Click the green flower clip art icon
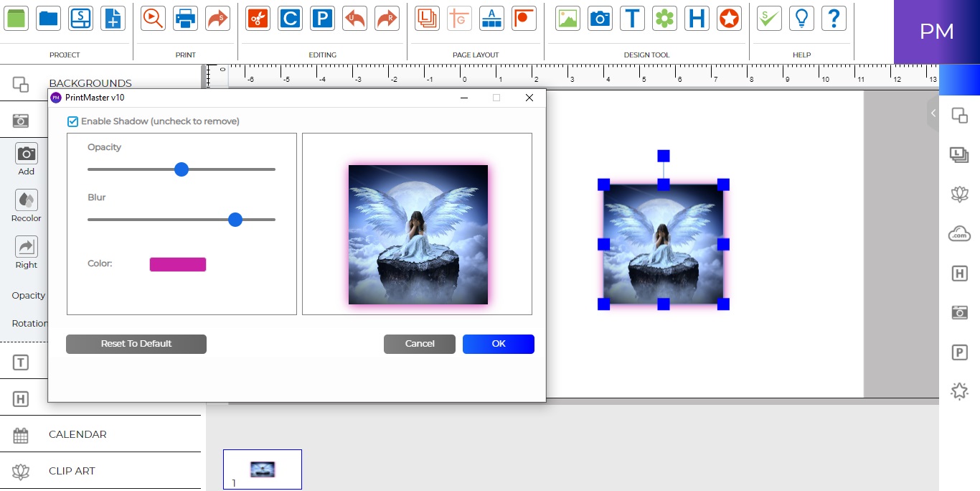980x491 pixels. tap(664, 18)
